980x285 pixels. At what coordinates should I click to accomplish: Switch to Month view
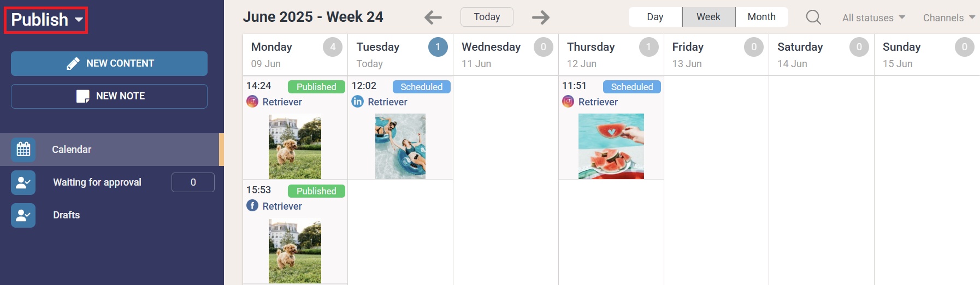pos(761,17)
